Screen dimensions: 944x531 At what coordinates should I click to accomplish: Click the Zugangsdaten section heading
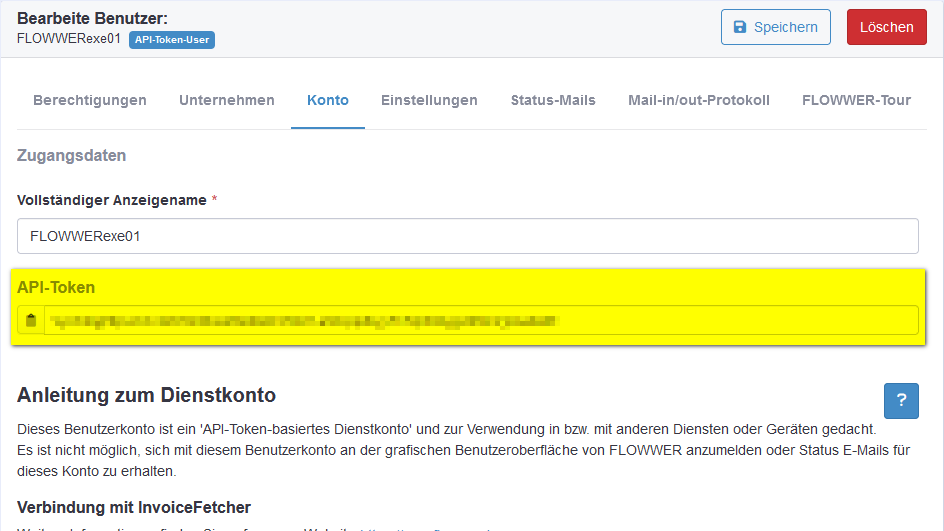click(x=72, y=155)
